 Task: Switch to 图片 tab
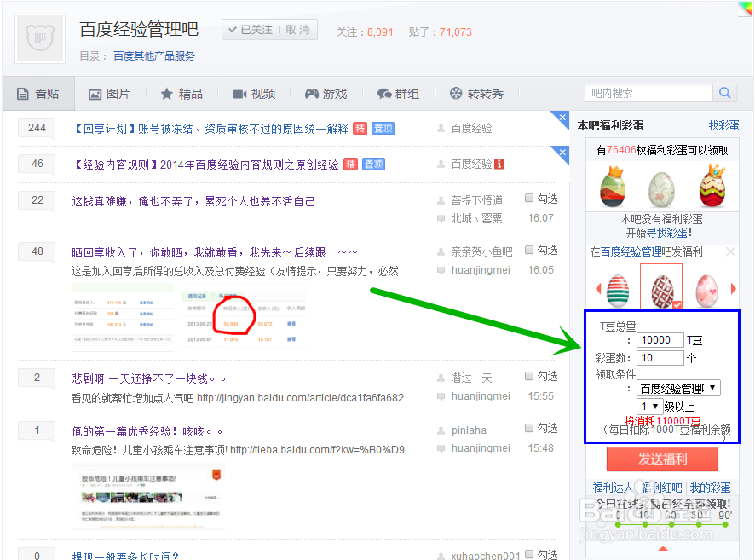pyautogui.click(x=110, y=94)
